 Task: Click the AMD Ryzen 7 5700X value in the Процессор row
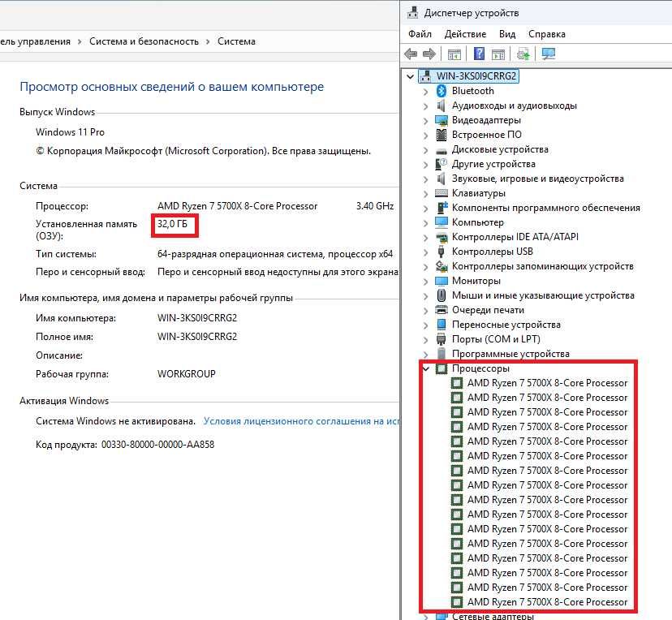[x=237, y=206]
